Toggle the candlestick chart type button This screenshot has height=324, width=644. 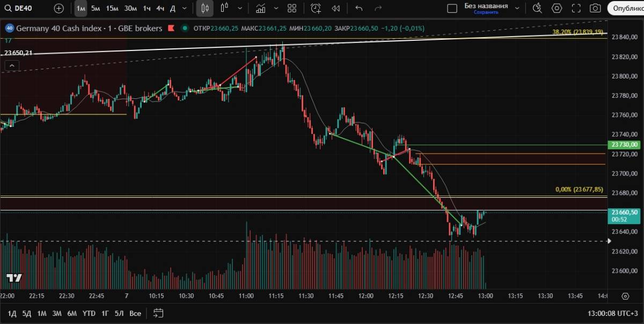pos(204,8)
